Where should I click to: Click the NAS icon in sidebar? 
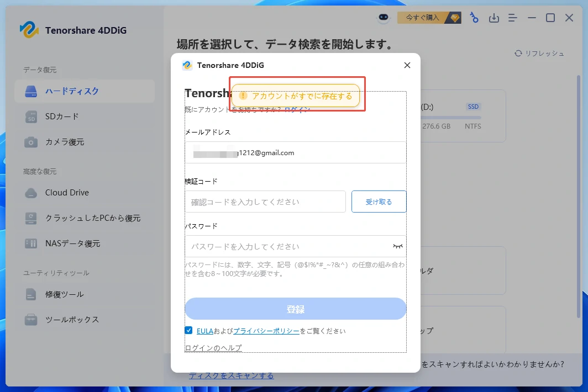pos(31,243)
